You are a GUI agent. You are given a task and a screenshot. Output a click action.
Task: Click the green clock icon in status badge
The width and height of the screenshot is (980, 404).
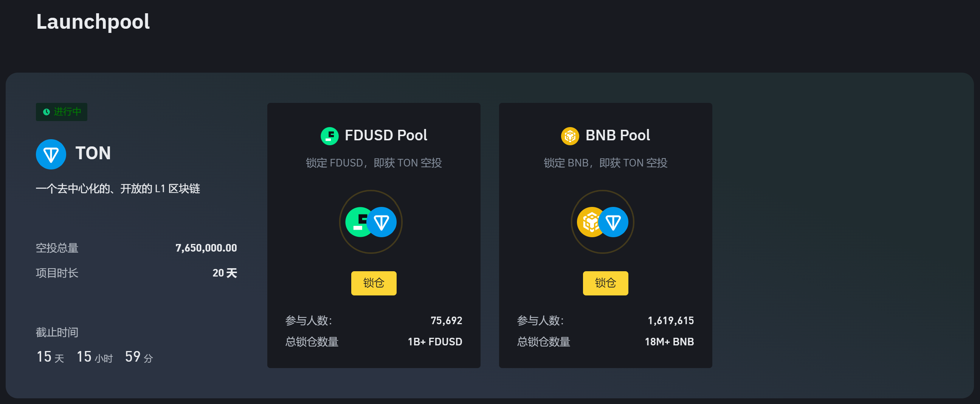(x=47, y=112)
